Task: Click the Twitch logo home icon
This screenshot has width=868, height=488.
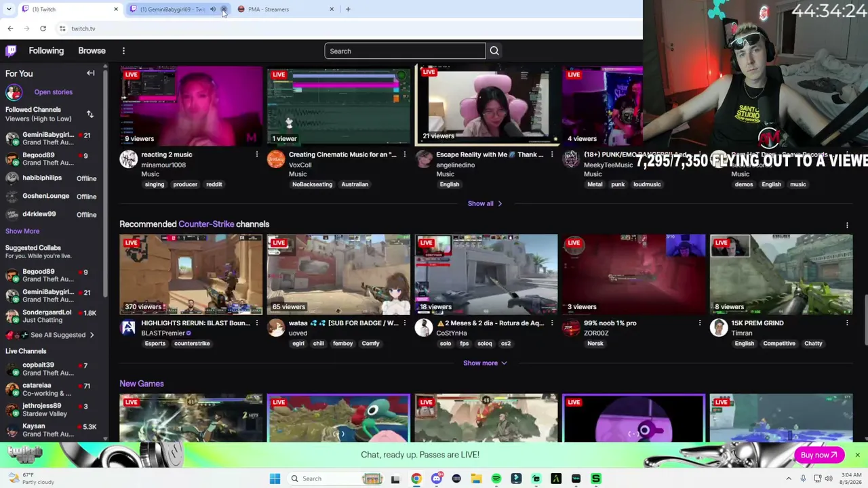Action: [x=11, y=51]
